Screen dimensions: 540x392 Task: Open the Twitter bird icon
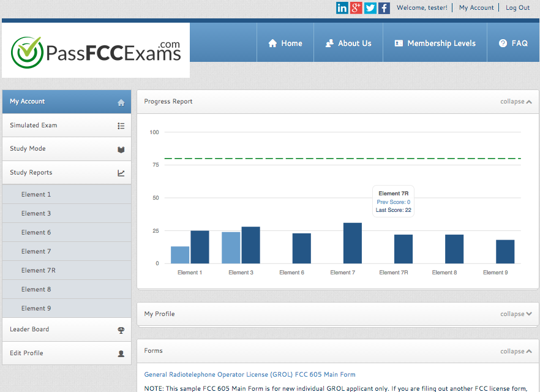coord(370,8)
